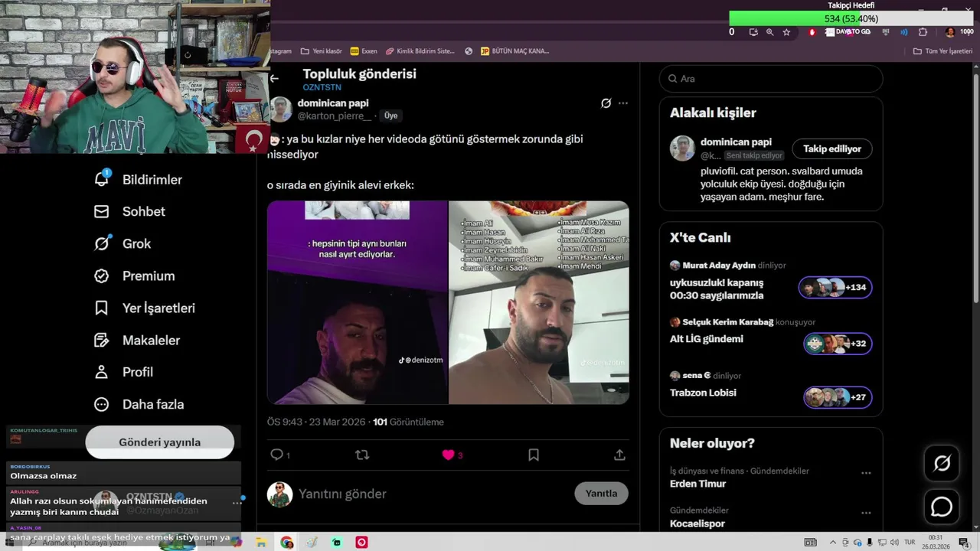Viewport: 980px width, 551px height.
Task: Click the share icon under the post
Action: 619,455
